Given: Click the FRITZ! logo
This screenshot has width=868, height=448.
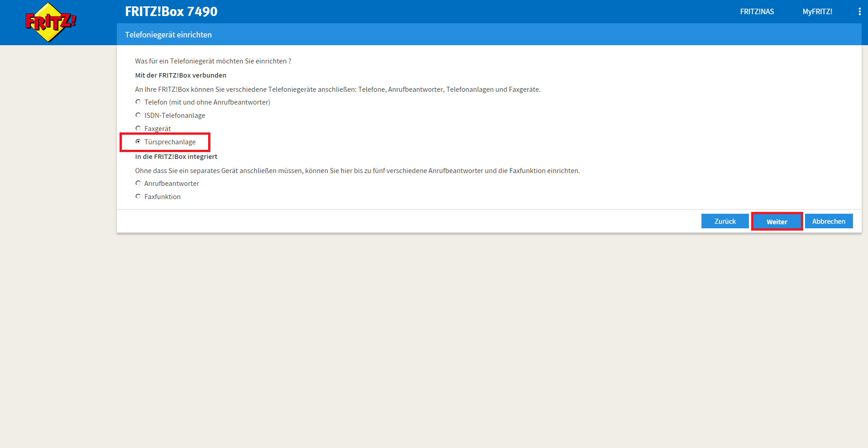Looking at the screenshot, I should click(50, 22).
